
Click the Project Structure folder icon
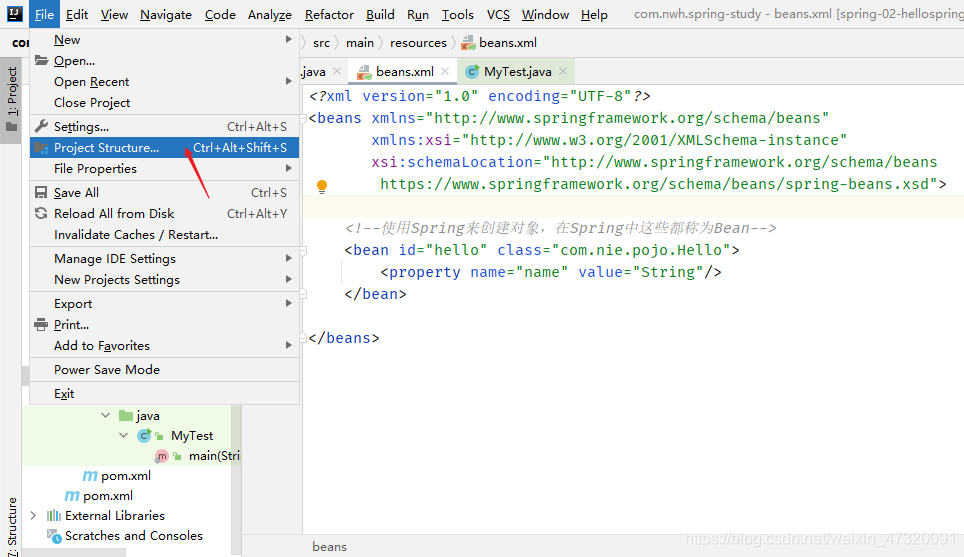(x=41, y=148)
